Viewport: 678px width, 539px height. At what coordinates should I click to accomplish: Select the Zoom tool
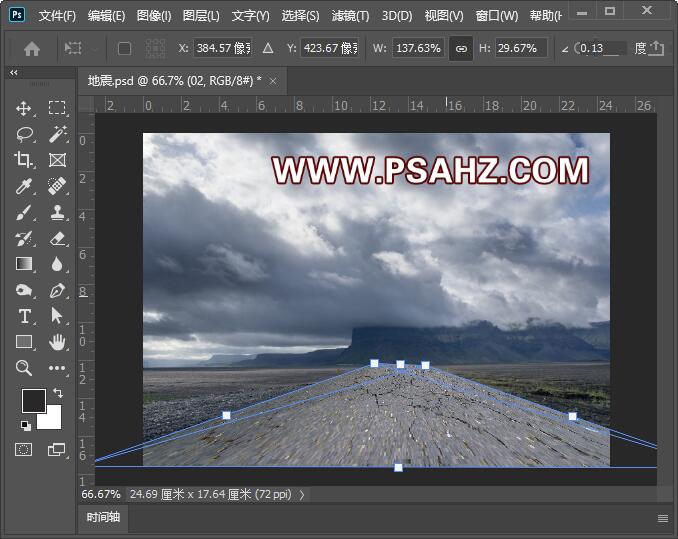pos(23,368)
